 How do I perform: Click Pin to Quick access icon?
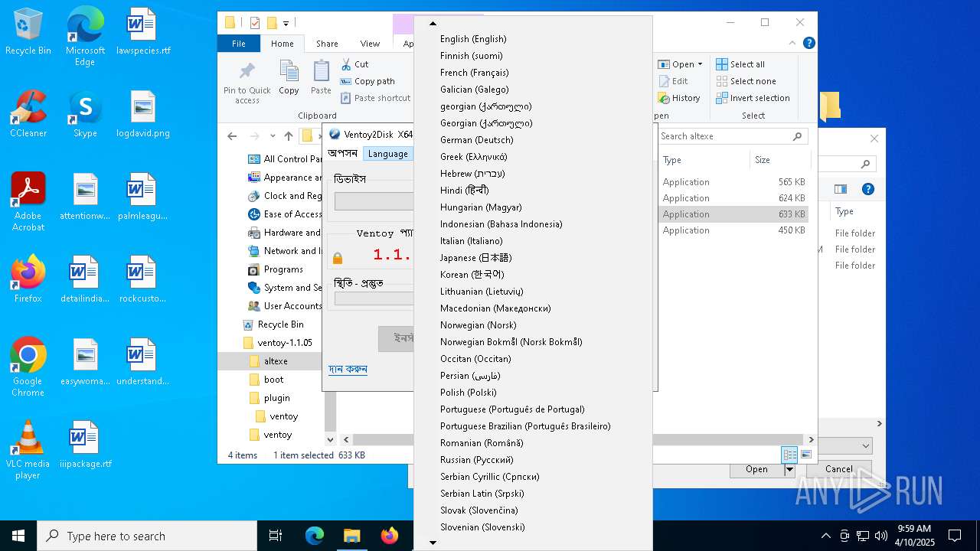point(247,83)
